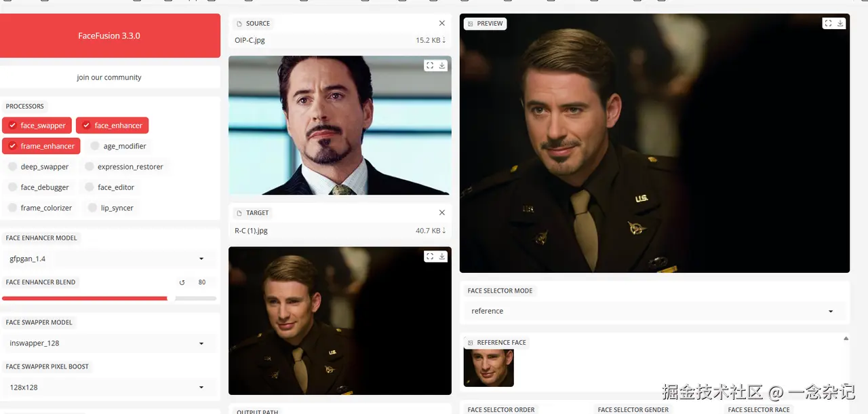The height and width of the screenshot is (414, 868).
Task: Collapse reference face gallery arrow
Action: point(846,338)
